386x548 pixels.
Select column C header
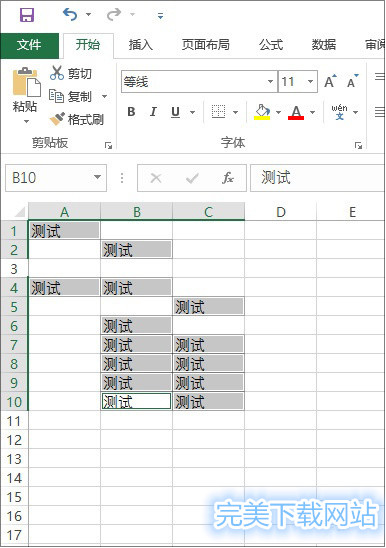coord(208,212)
